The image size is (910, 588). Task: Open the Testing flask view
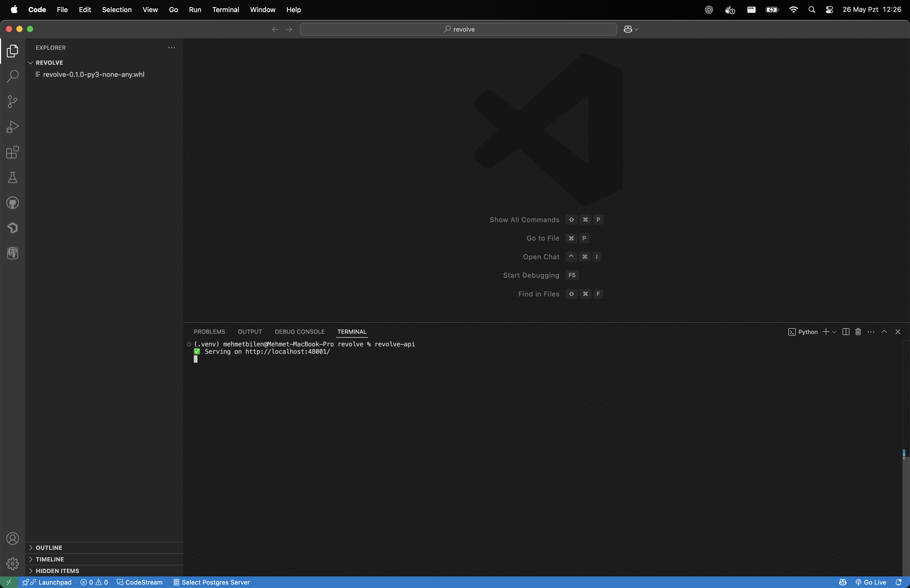(13, 178)
